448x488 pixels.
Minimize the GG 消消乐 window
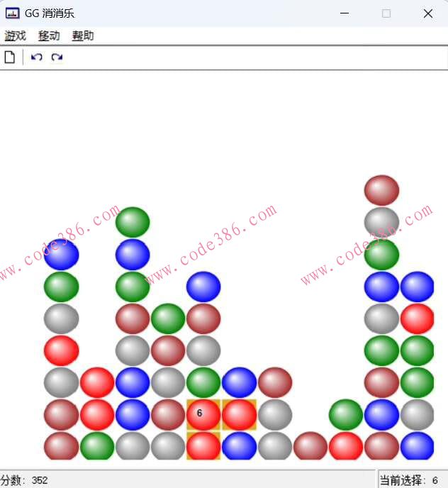coord(345,13)
